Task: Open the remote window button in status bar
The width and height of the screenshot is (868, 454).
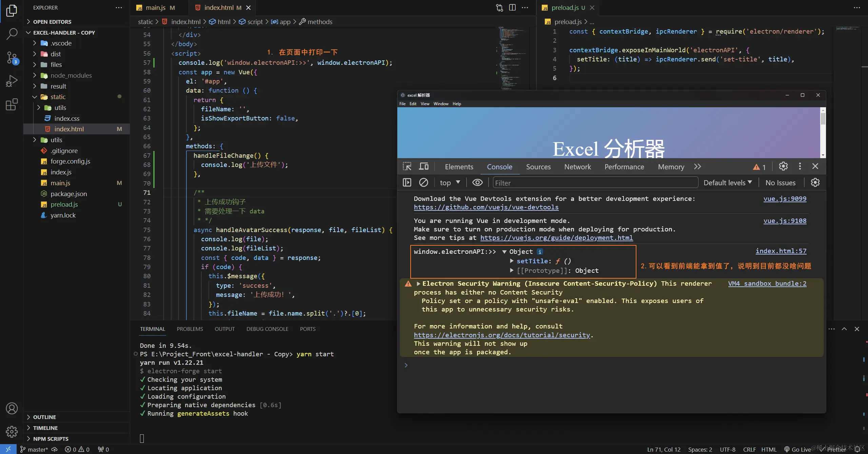Action: click(8, 449)
